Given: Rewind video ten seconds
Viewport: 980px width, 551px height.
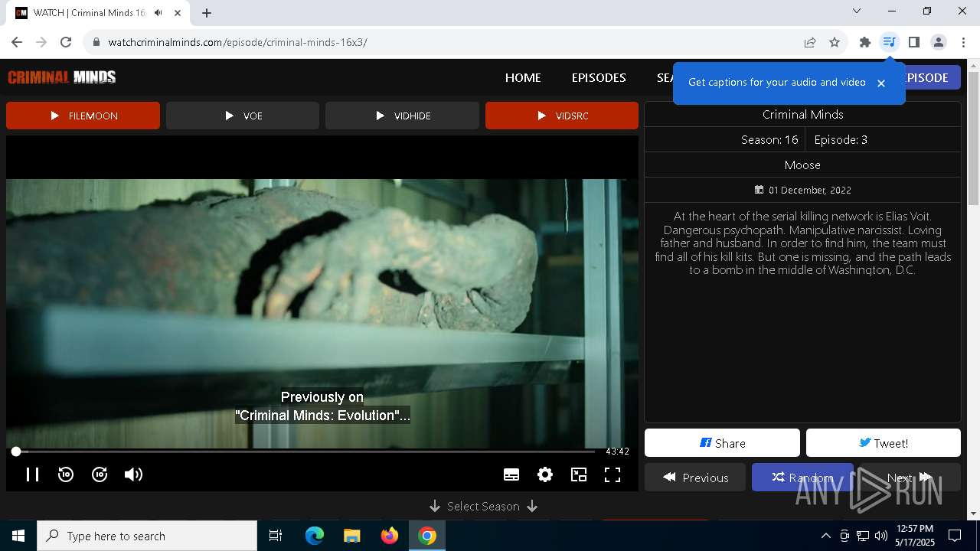Looking at the screenshot, I should coord(66,474).
